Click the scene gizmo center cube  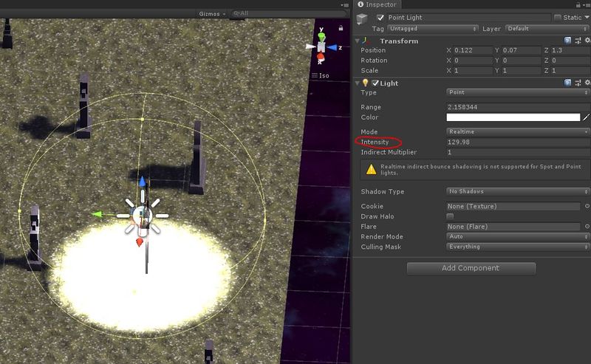[321, 47]
